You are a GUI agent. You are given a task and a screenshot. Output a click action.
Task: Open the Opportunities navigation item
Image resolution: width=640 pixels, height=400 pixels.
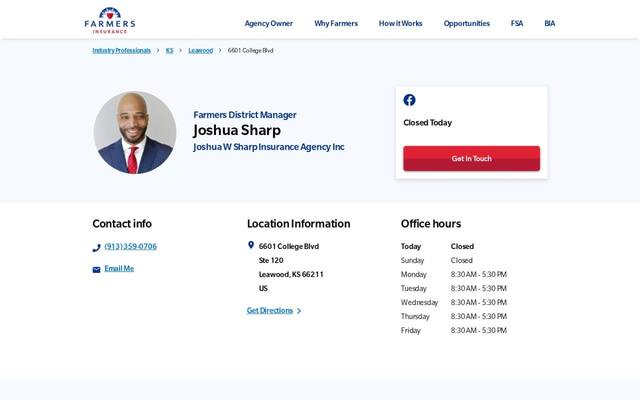point(467,24)
